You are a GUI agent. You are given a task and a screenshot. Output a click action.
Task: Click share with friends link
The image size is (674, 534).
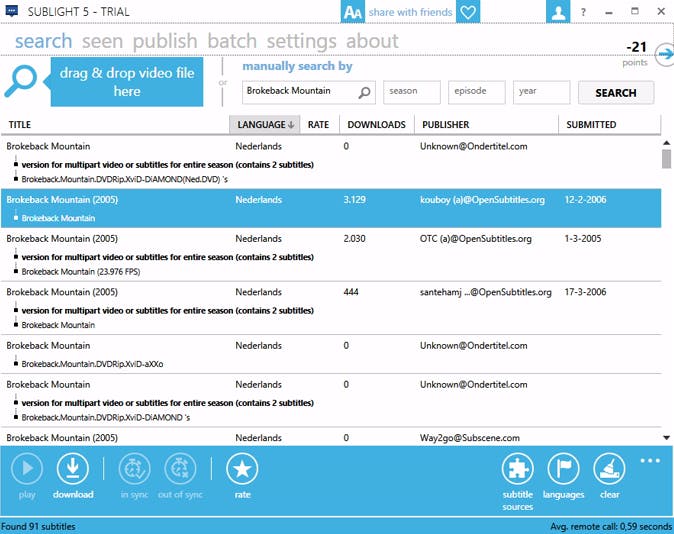(411, 12)
